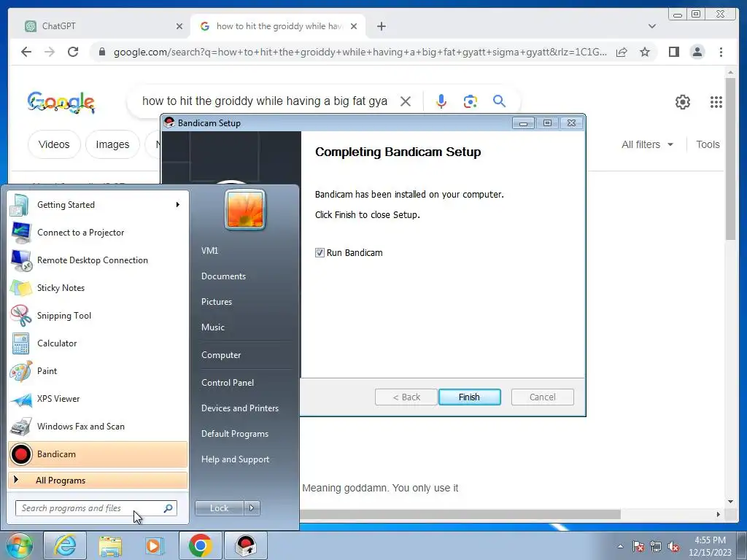
Task: Search by image with Google Lens
Action: click(x=471, y=101)
